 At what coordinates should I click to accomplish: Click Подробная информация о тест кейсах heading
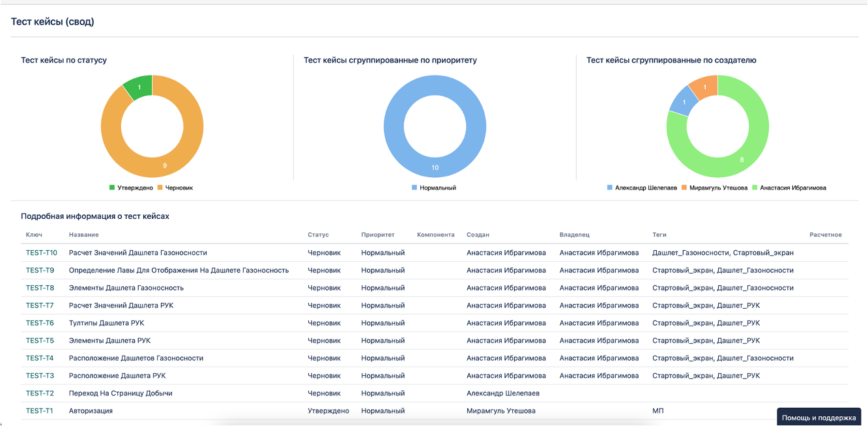[95, 216]
